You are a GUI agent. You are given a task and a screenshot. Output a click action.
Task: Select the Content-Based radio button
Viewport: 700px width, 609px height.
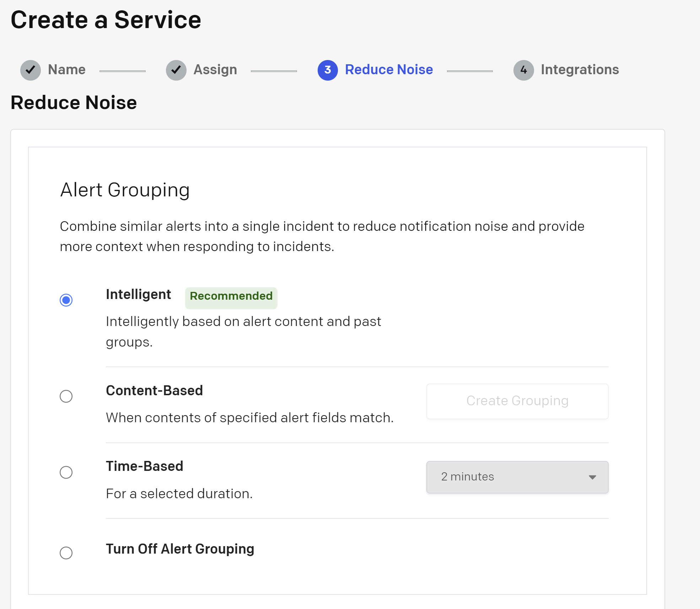point(66,396)
